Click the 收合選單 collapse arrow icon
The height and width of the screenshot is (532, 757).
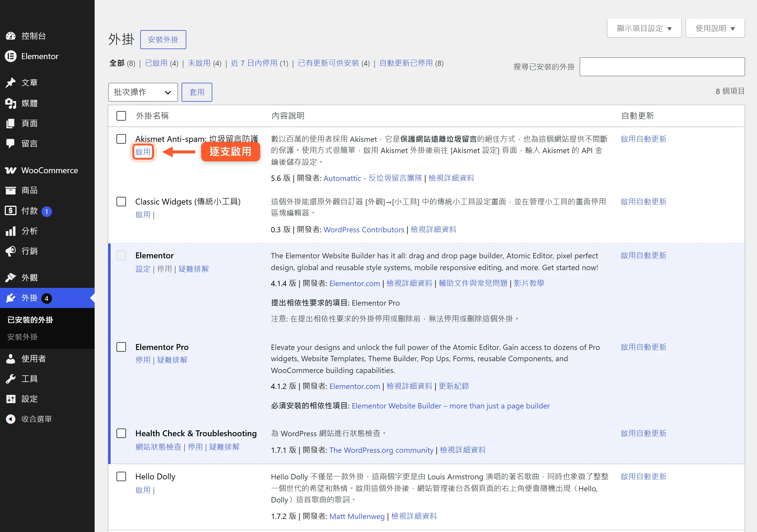[11, 419]
